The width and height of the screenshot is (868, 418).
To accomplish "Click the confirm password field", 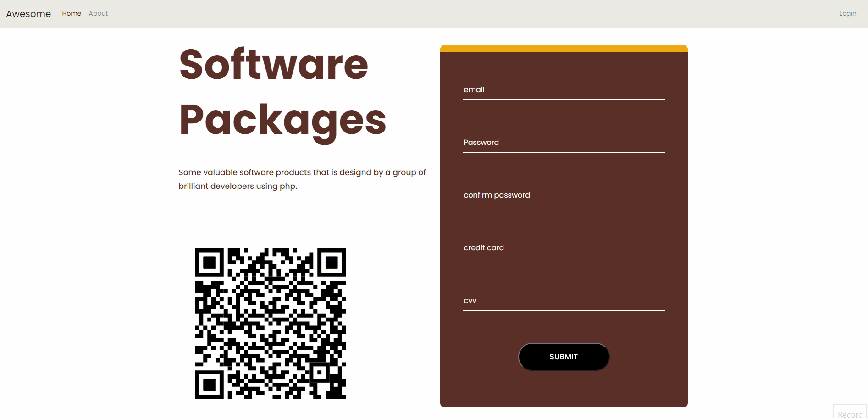I will click(x=564, y=195).
